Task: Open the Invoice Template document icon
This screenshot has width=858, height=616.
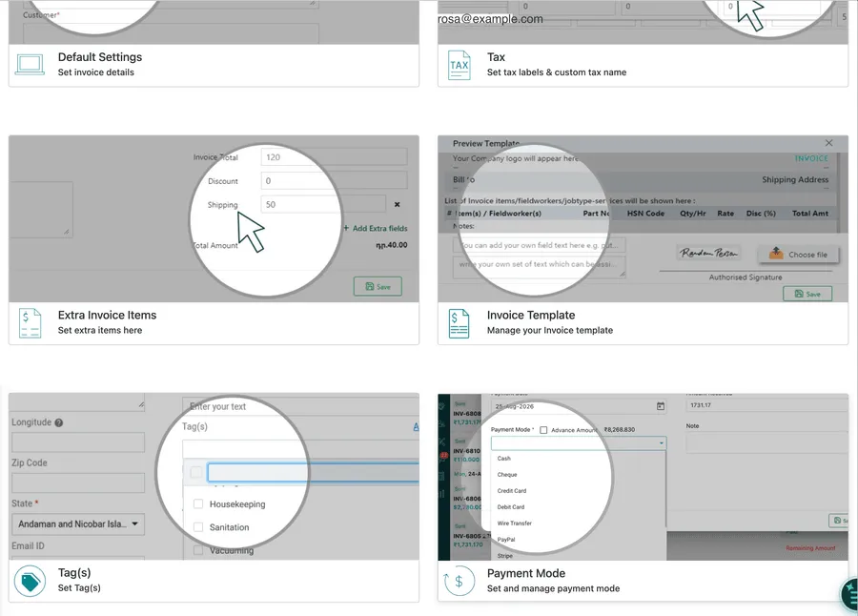Action: (460, 323)
